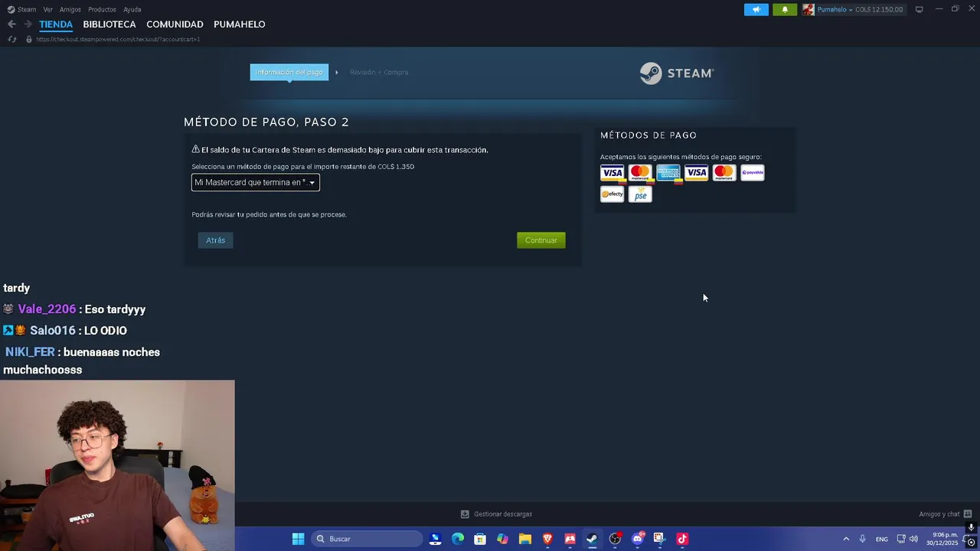This screenshot has height=551, width=980.
Task: Switch to the COMUNIDAD tab
Action: pyautogui.click(x=175, y=24)
